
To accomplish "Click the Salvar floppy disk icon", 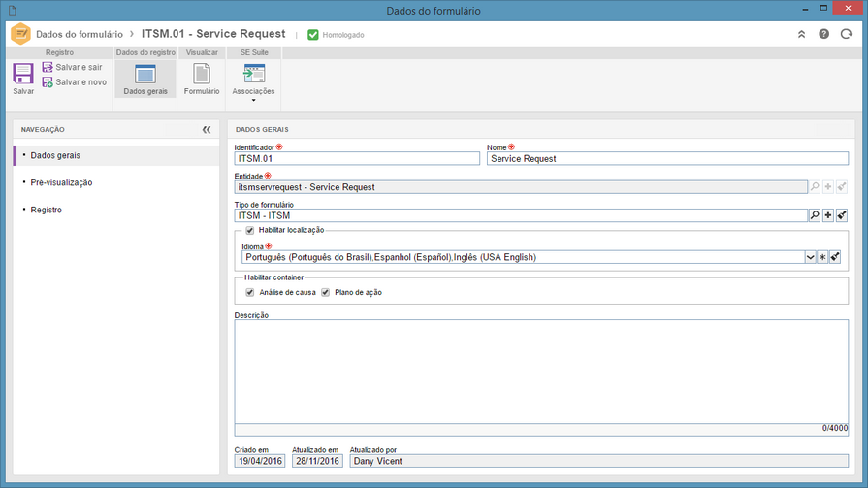I will point(23,74).
